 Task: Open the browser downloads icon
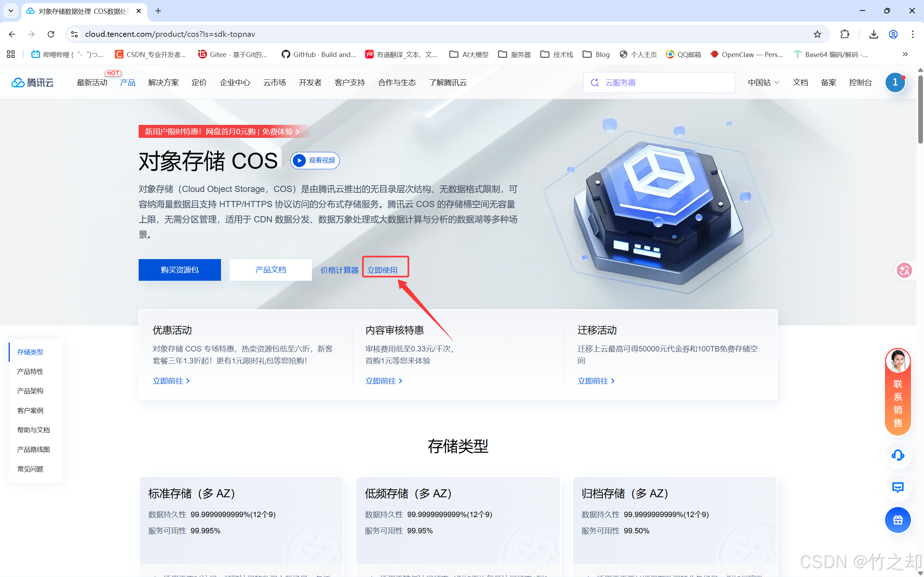pos(873,34)
